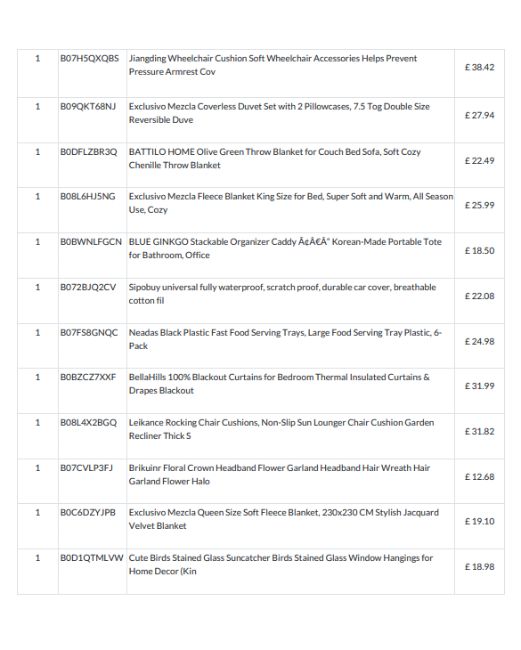Click ASIN code B09QKT68NJ
The height and width of the screenshot is (650, 521).
[88, 107]
